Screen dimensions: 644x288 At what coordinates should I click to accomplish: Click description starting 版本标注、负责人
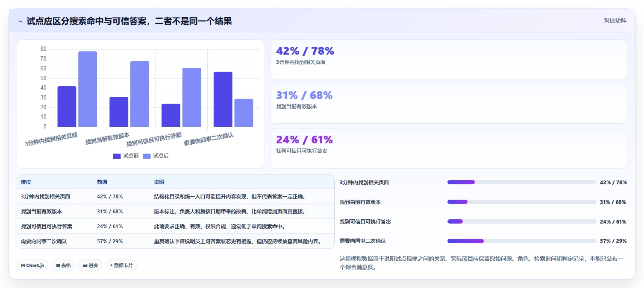tap(230, 212)
